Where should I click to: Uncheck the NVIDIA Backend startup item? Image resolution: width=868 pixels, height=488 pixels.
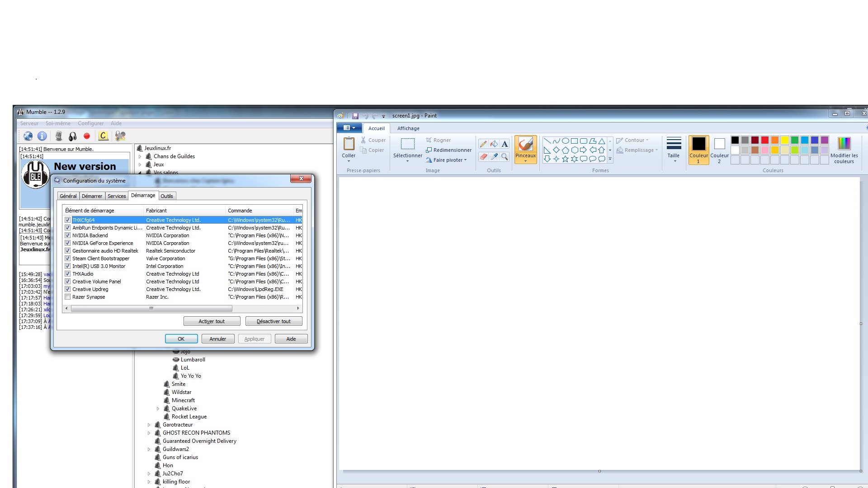68,235
